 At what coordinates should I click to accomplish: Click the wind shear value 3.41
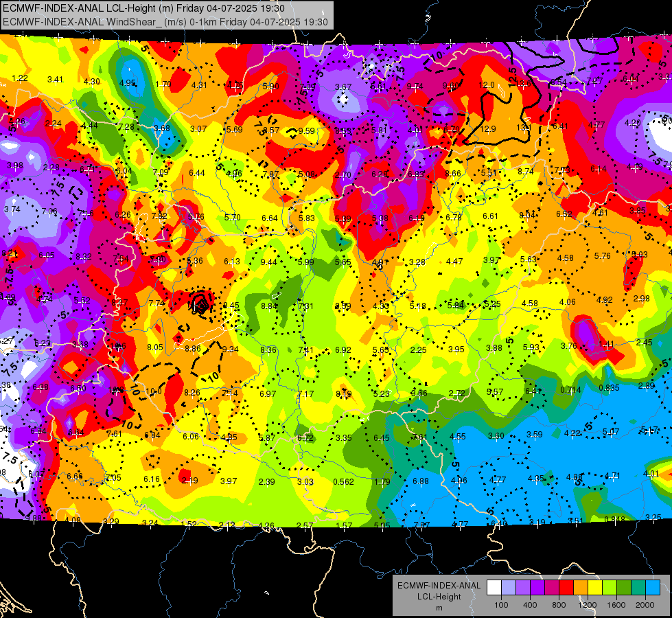coord(56,80)
